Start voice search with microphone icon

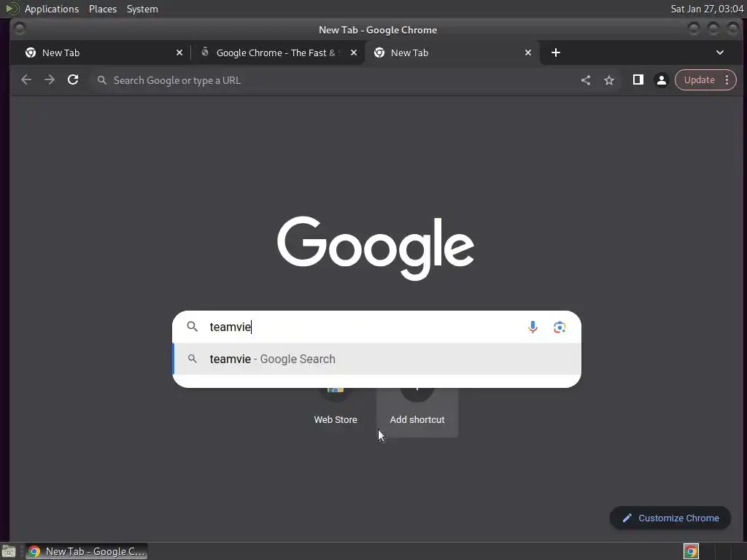tap(533, 327)
